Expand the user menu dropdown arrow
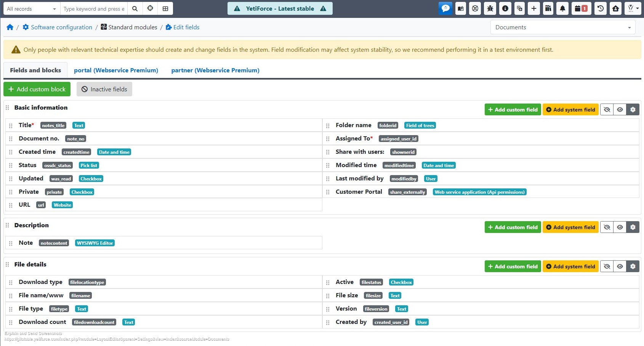The height and width of the screenshot is (346, 644). (638, 8)
